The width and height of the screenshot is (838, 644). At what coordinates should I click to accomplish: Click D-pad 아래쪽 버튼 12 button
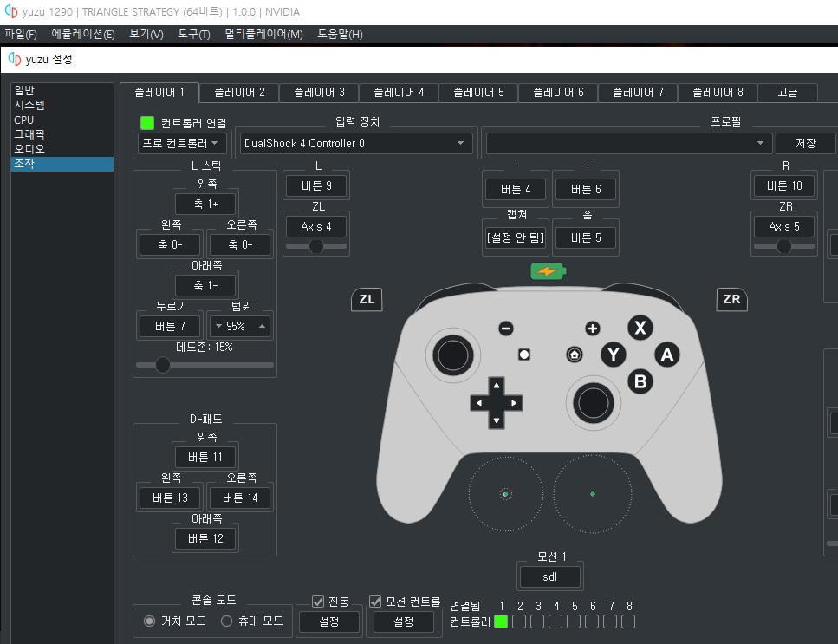[205, 539]
